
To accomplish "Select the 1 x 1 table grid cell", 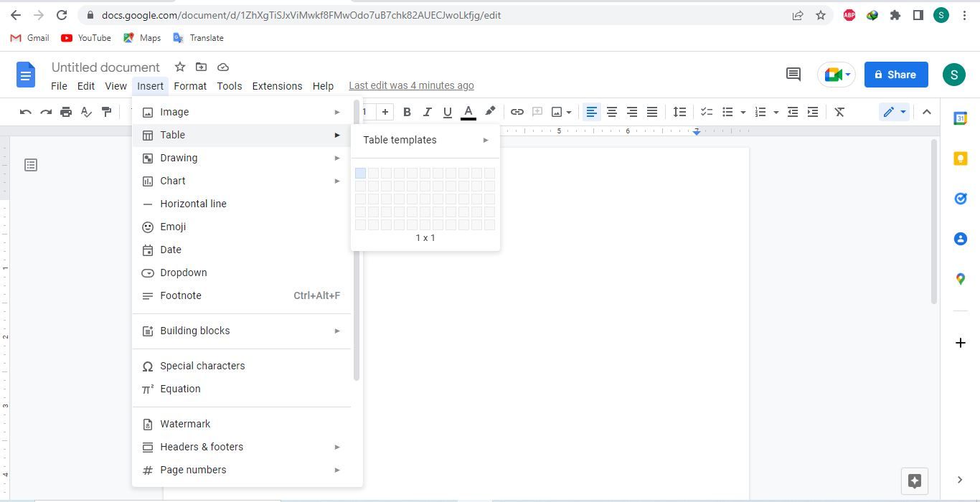I will [x=360, y=173].
